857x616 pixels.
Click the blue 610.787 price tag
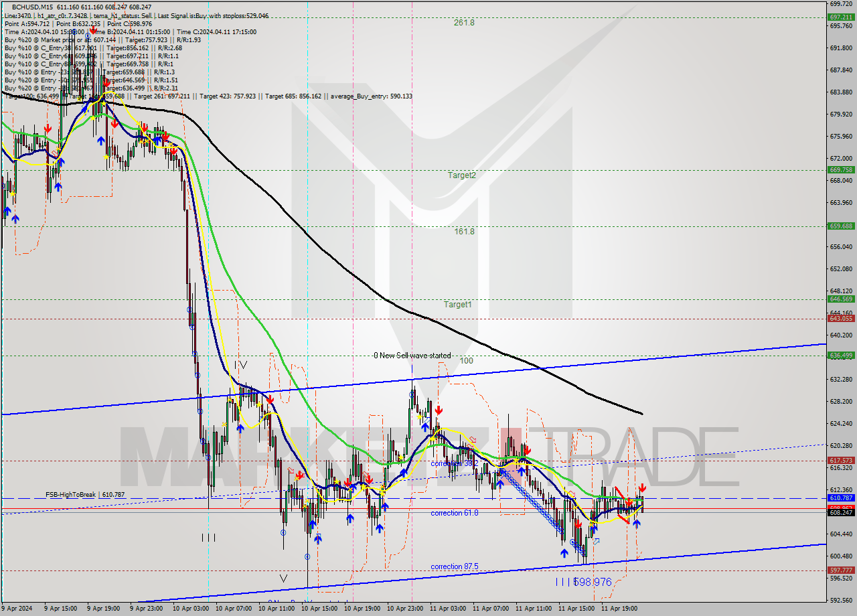click(841, 498)
